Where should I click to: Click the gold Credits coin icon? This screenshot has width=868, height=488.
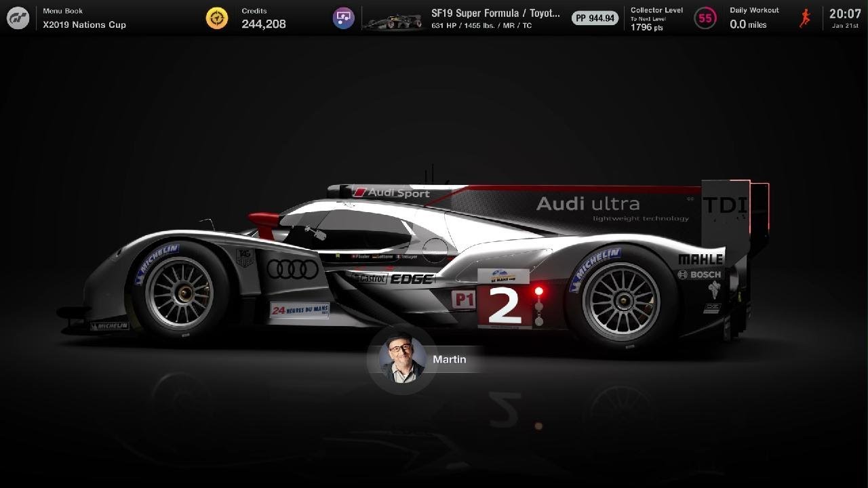click(217, 18)
